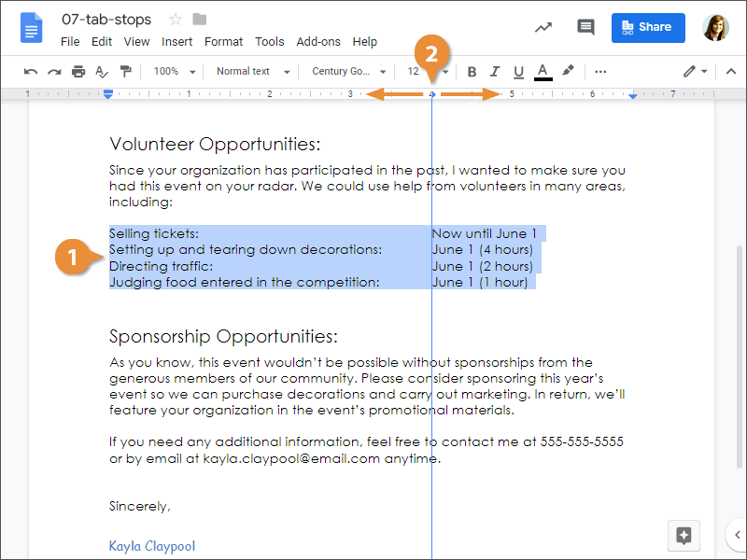Click the Volunteer Opportunities heading
Viewport: 747px width, 560px height.
coord(215,144)
